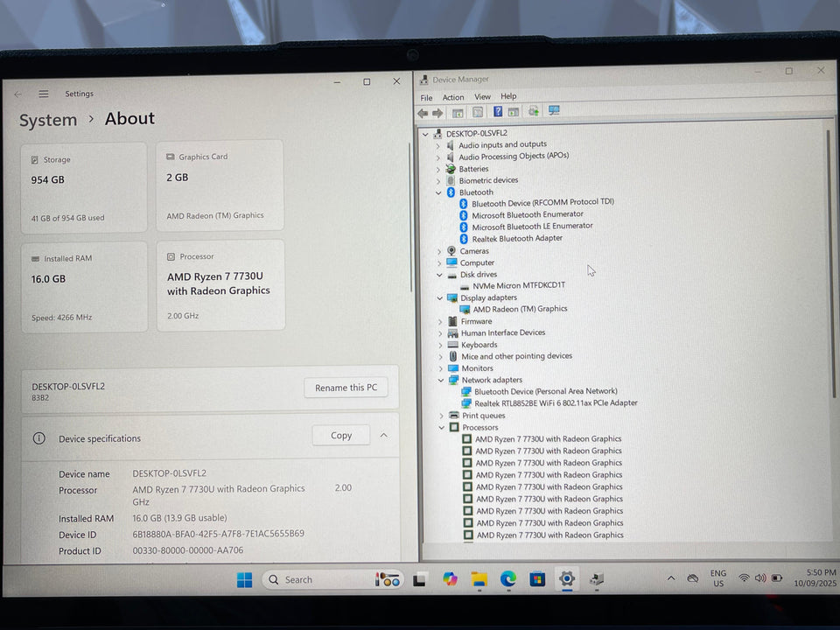Screen dimensions: 840x630
Task: Select the Monitors category
Action: pyautogui.click(x=478, y=368)
